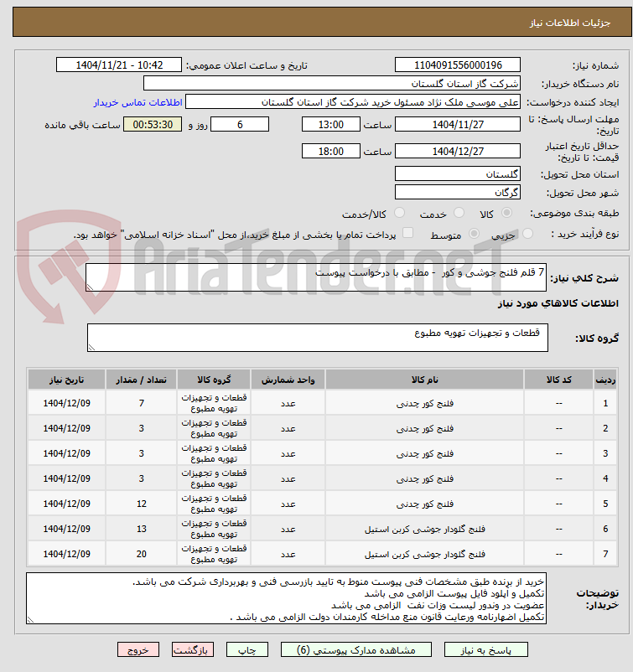This screenshot has height=672, width=633.
Task: Select the خدمت radio button
Action: coord(459,212)
